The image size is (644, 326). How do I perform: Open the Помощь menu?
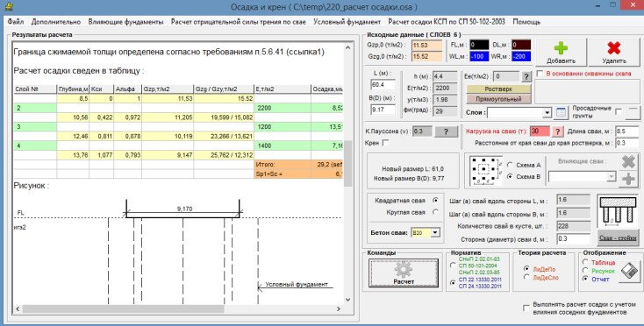(x=526, y=22)
